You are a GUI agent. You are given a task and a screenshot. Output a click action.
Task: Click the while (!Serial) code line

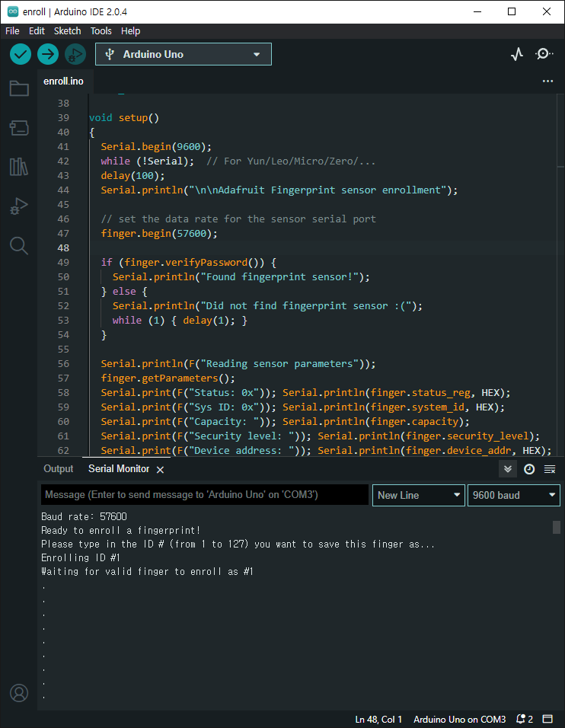(148, 161)
